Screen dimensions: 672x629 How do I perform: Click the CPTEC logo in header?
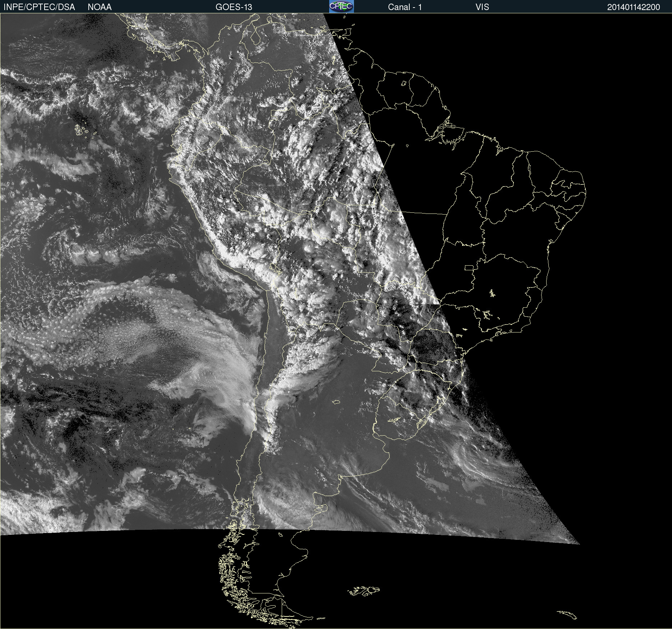(341, 6)
